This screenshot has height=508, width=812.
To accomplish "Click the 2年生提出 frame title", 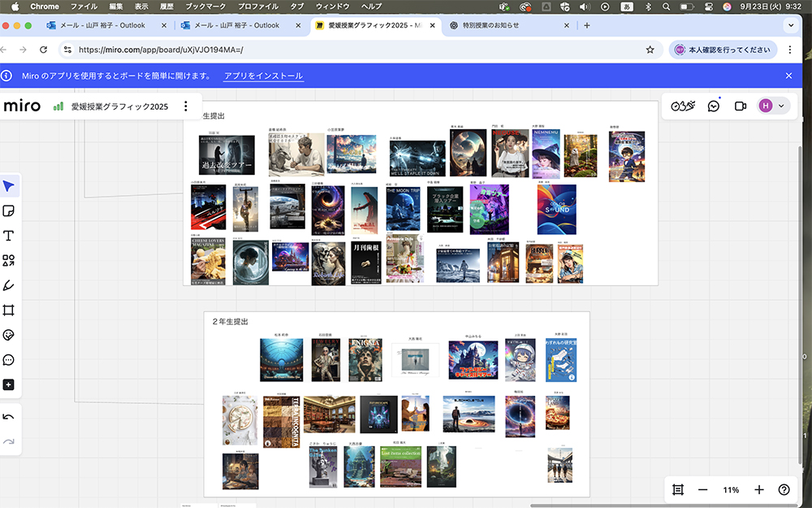I will (230, 321).
